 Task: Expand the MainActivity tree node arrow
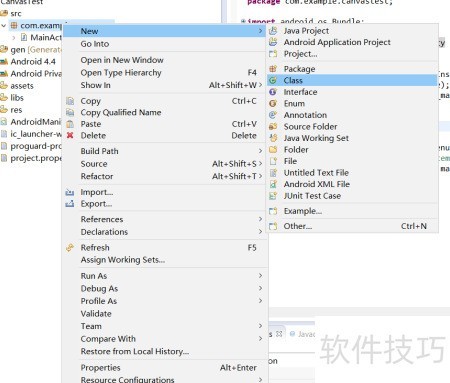point(14,37)
